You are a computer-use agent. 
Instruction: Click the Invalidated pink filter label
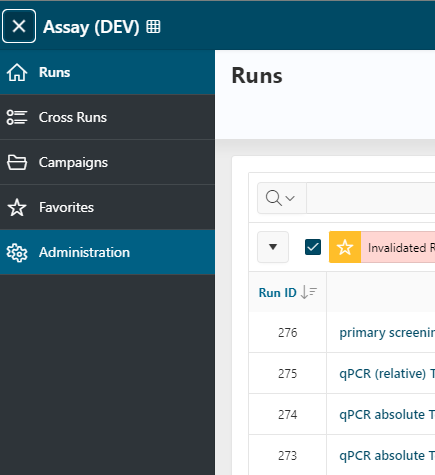pos(398,247)
